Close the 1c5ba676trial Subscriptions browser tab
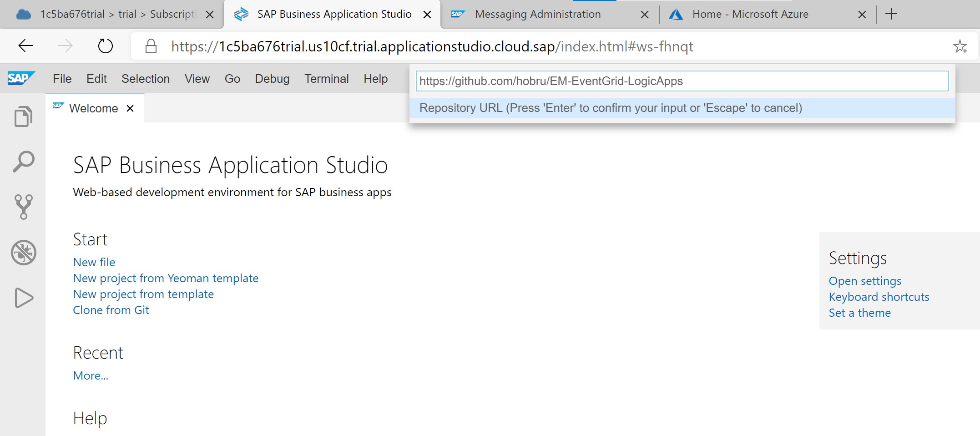 coord(210,15)
